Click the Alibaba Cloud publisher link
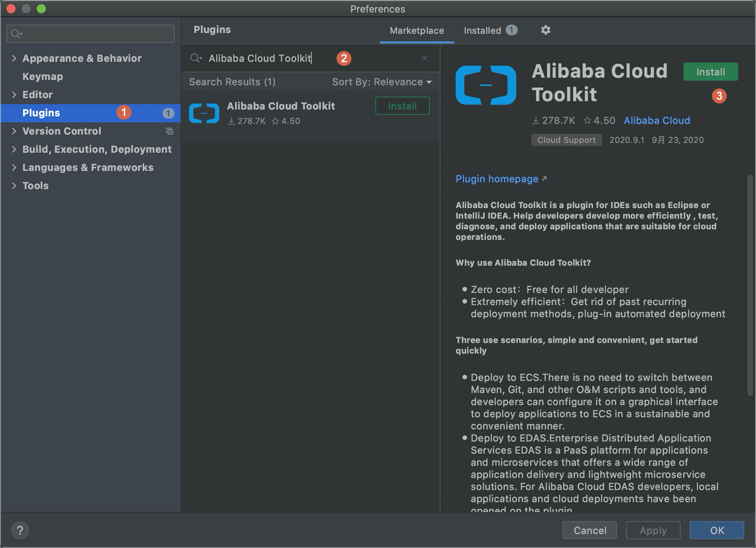The image size is (756, 548). coord(656,121)
